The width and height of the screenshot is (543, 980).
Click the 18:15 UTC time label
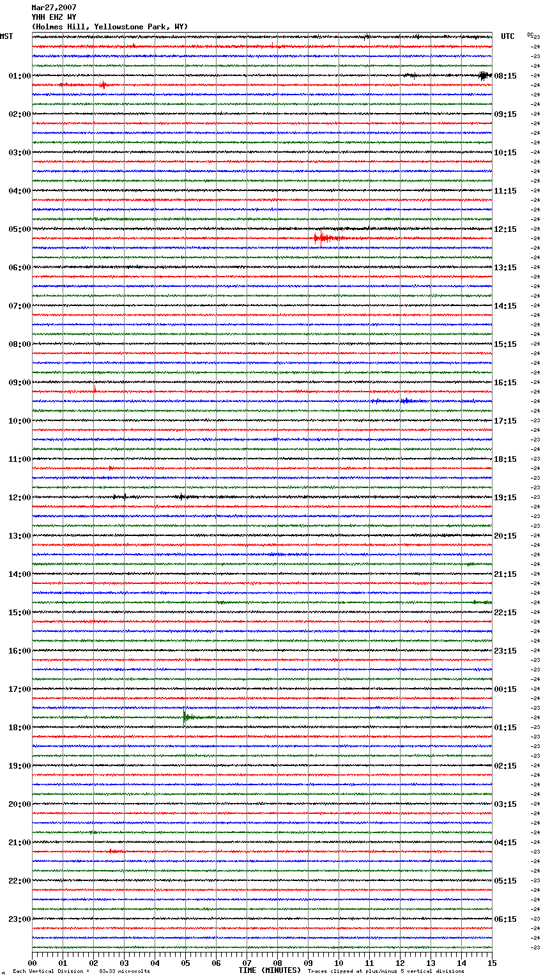[x=505, y=459]
